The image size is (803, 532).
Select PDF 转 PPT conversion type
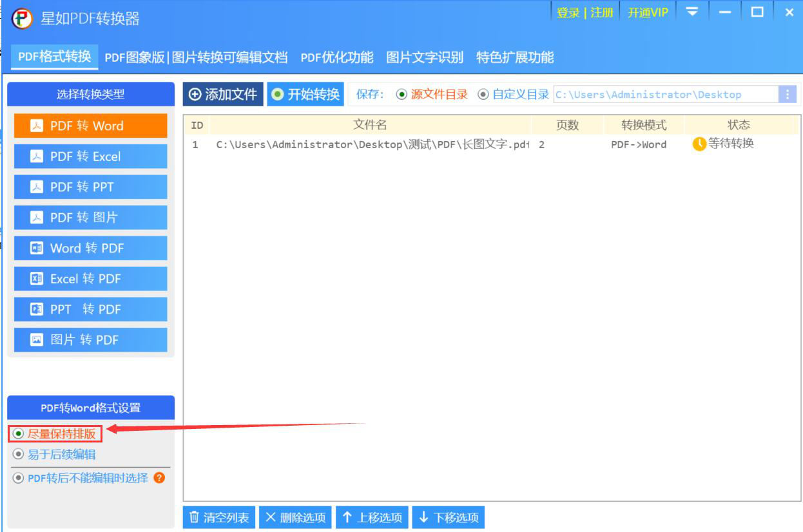(x=90, y=187)
